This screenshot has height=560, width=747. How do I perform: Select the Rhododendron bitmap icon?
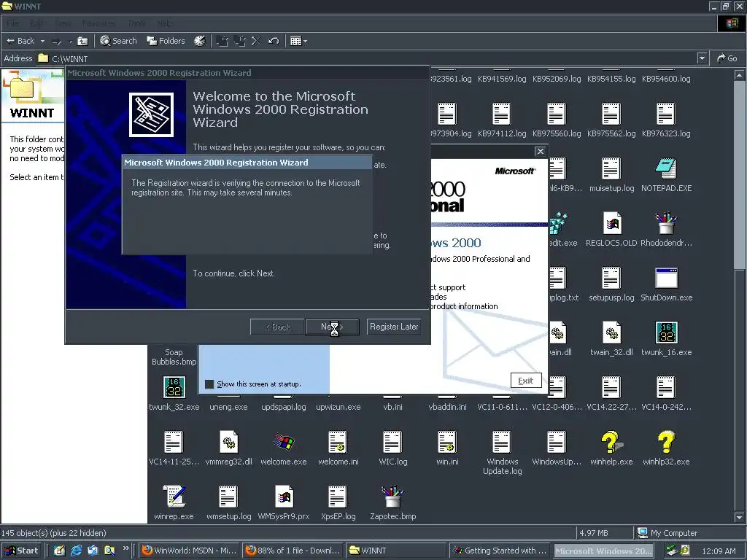pos(666,223)
